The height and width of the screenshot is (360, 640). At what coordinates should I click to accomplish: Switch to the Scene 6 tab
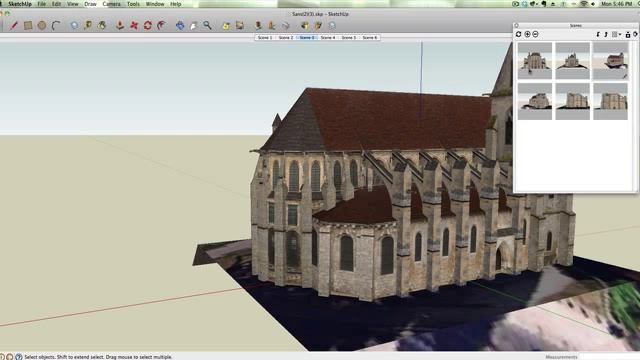click(370, 38)
